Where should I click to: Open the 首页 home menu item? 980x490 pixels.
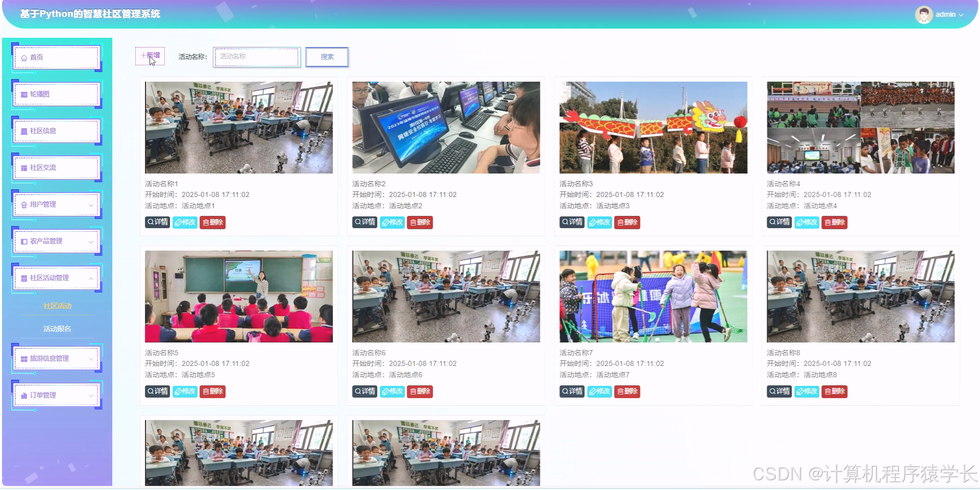click(57, 58)
